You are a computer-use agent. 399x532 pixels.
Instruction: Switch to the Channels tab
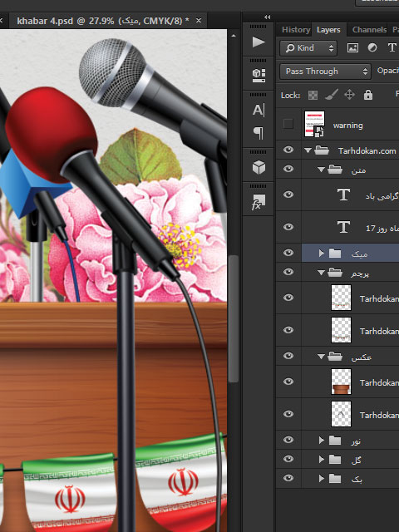pos(369,30)
